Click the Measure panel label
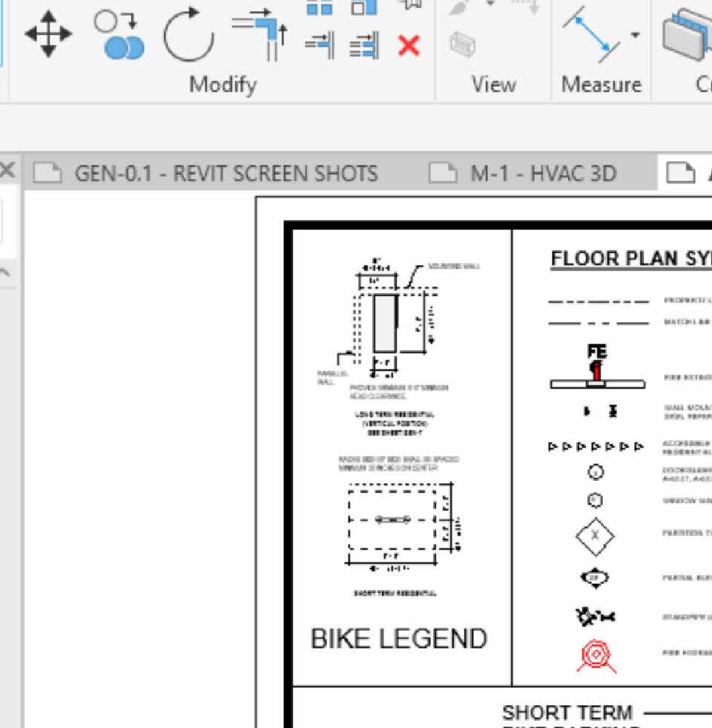The image size is (712, 728). coord(601,85)
